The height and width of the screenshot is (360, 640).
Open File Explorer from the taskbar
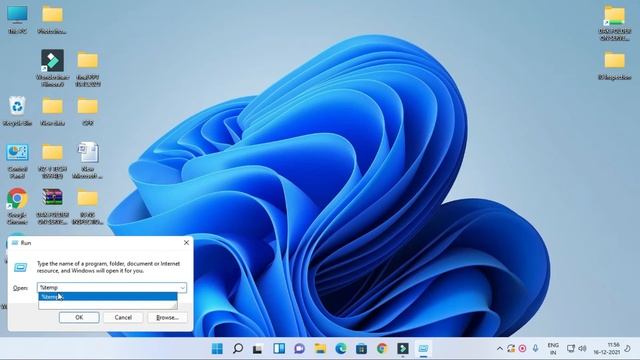[x=320, y=349]
